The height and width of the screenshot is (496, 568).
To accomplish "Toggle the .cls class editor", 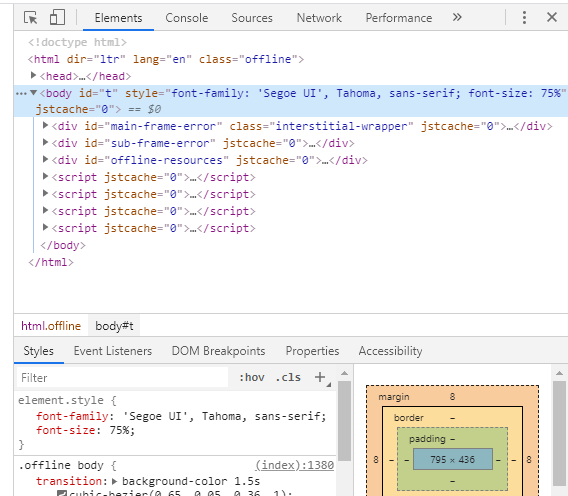I will coord(288,378).
